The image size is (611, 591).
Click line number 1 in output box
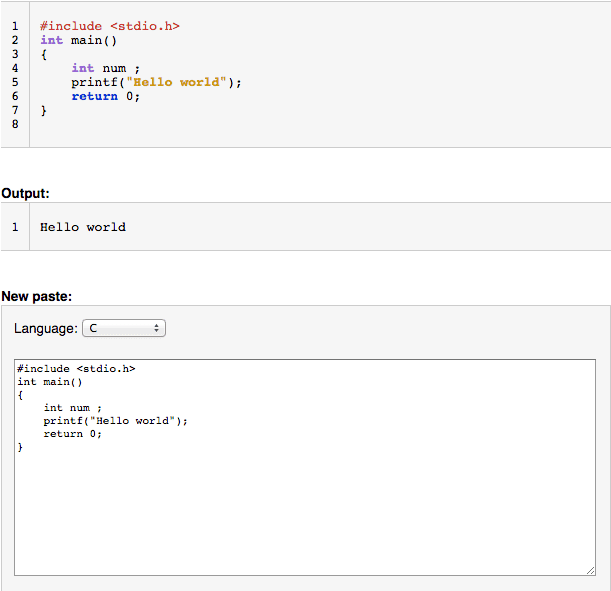coord(15,227)
